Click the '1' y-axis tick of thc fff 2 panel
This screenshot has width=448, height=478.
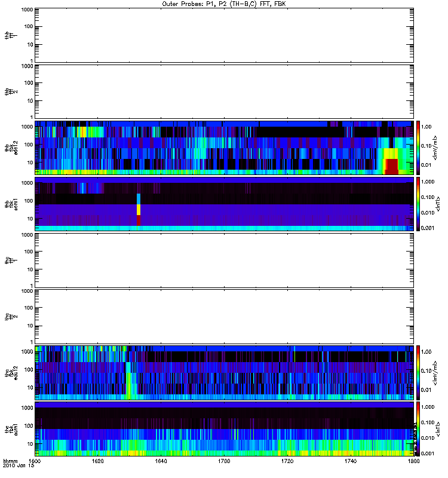click(32, 342)
